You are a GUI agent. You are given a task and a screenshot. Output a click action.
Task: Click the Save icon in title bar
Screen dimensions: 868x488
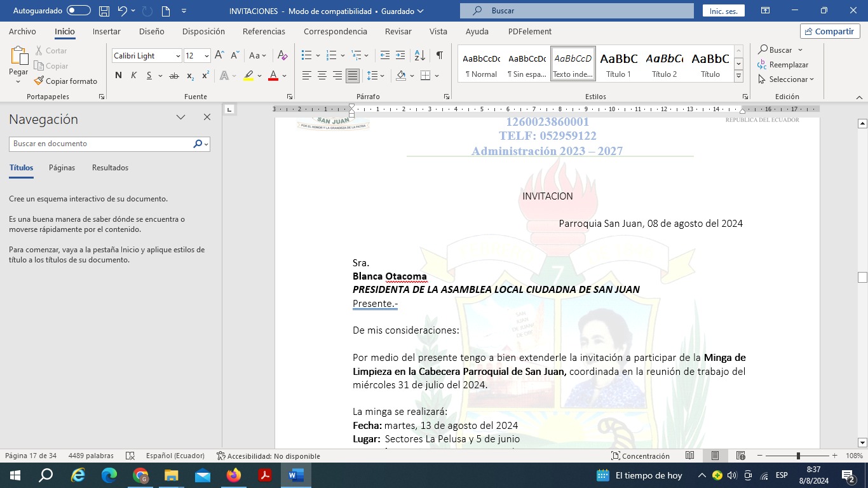(104, 11)
